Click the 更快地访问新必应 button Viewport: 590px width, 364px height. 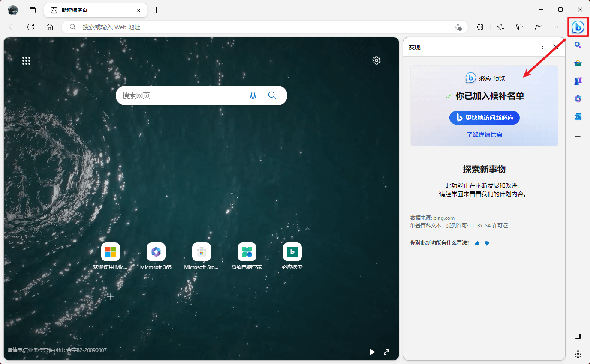[484, 118]
